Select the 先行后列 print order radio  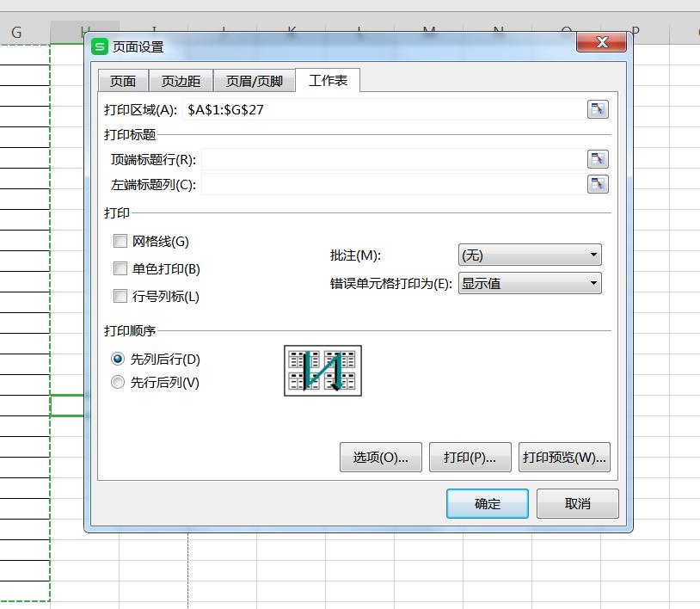pyautogui.click(x=117, y=383)
